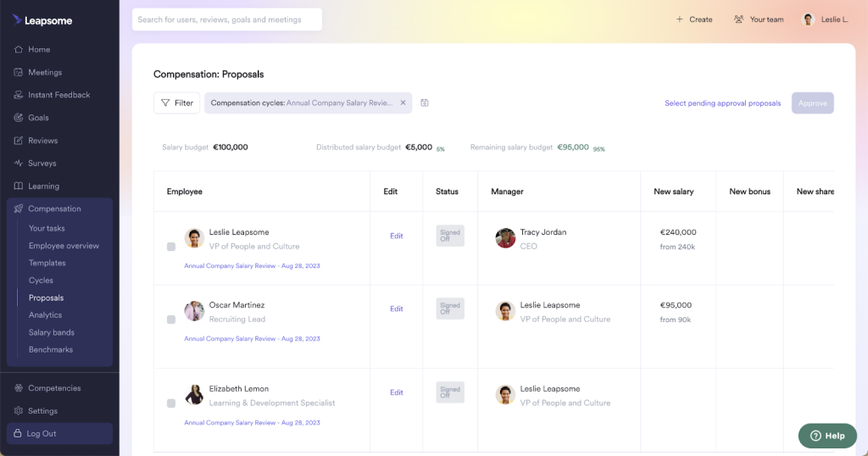Open Settings gear in sidebar
The height and width of the screenshot is (456, 868).
[19, 411]
